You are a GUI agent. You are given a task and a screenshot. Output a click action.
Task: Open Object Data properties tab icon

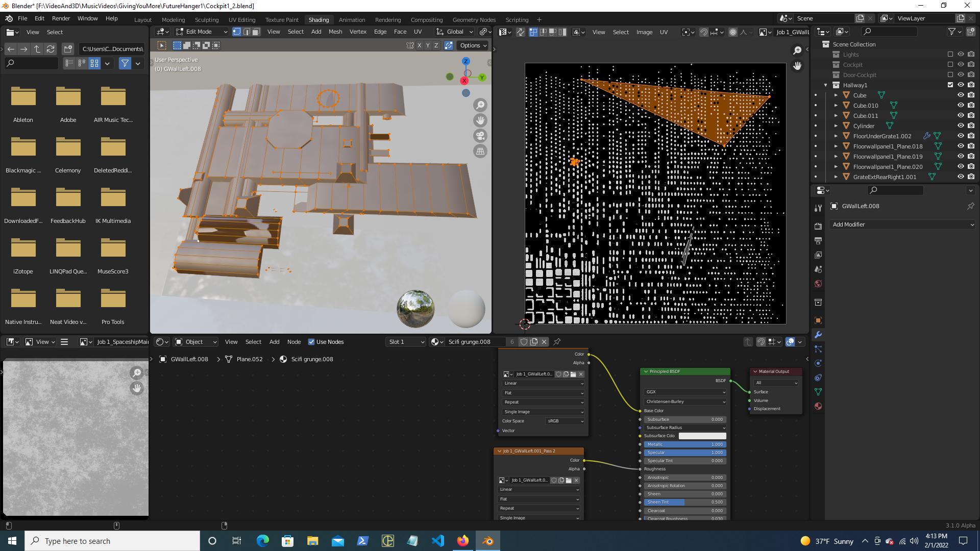pyautogui.click(x=818, y=392)
